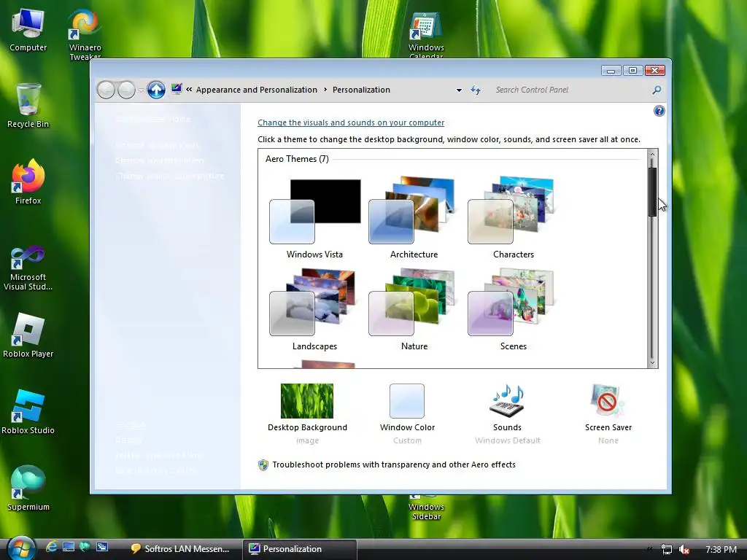Select the Supermium desktop shortcut
Screen dimensions: 747x560
[28, 488]
